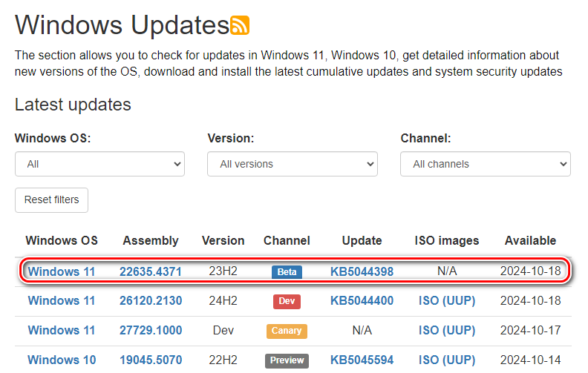
Task: Open assembly 22635.4371 link
Action: (x=151, y=271)
